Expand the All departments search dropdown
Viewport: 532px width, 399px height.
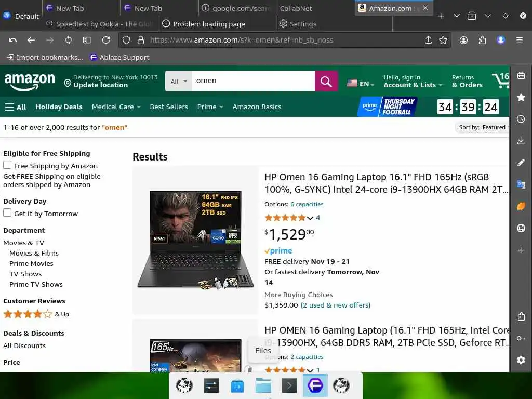(179, 81)
